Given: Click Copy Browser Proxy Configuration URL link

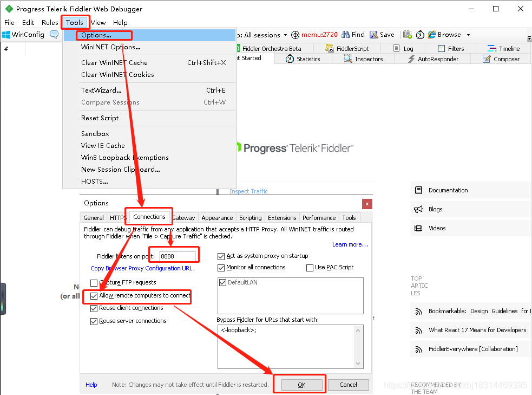Looking at the screenshot, I should [x=141, y=268].
